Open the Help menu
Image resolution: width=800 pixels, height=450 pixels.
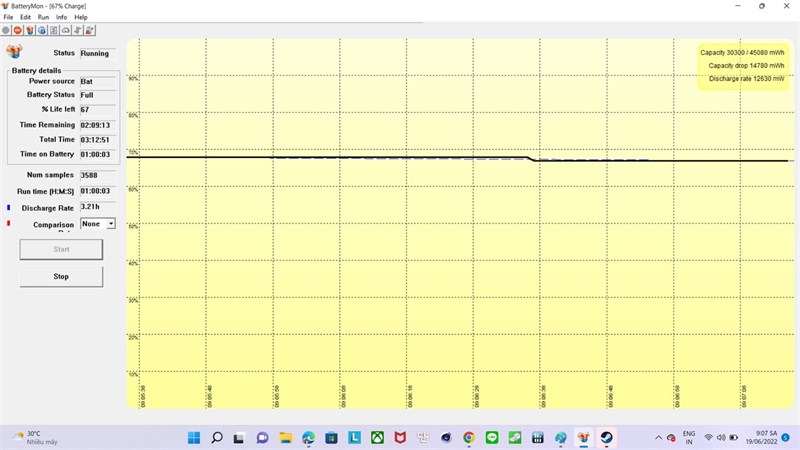point(81,17)
